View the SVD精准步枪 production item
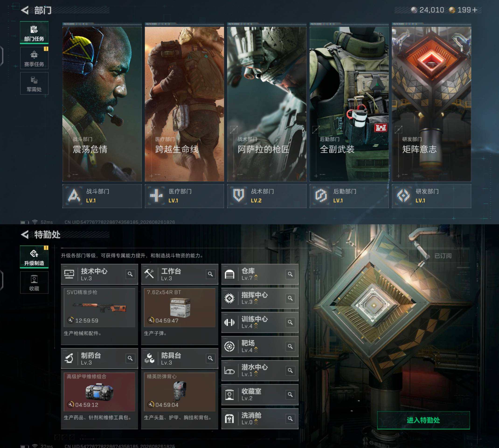This screenshot has width=499, height=448. click(x=99, y=308)
